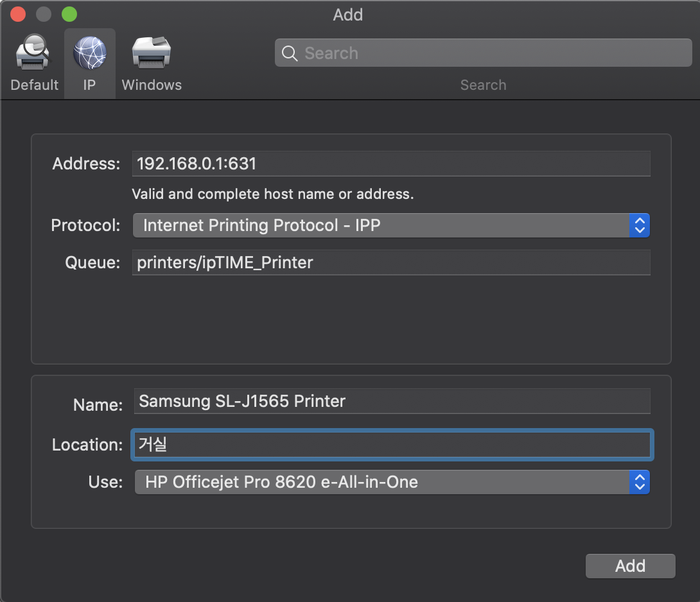Click the Add button
Image resolution: width=700 pixels, height=602 pixels.
[x=631, y=566]
